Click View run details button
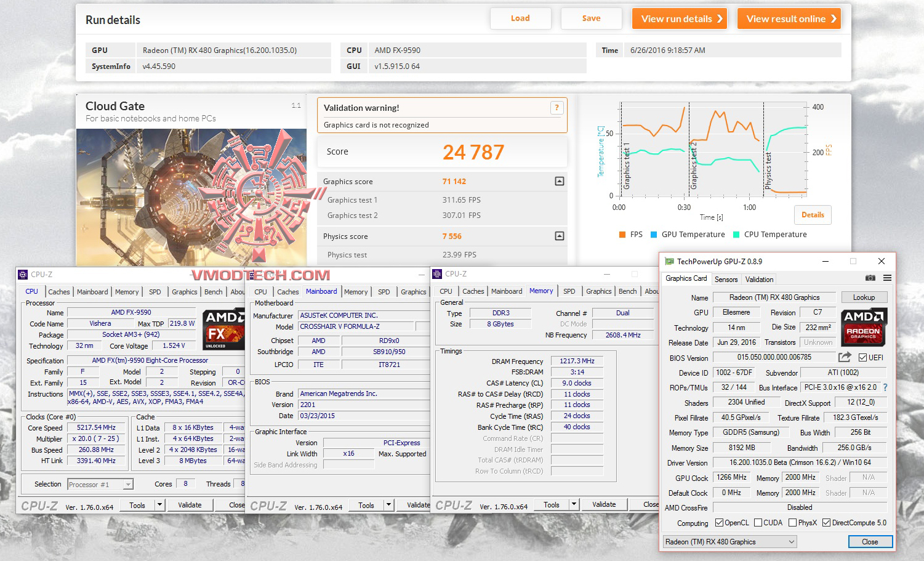 (680, 18)
